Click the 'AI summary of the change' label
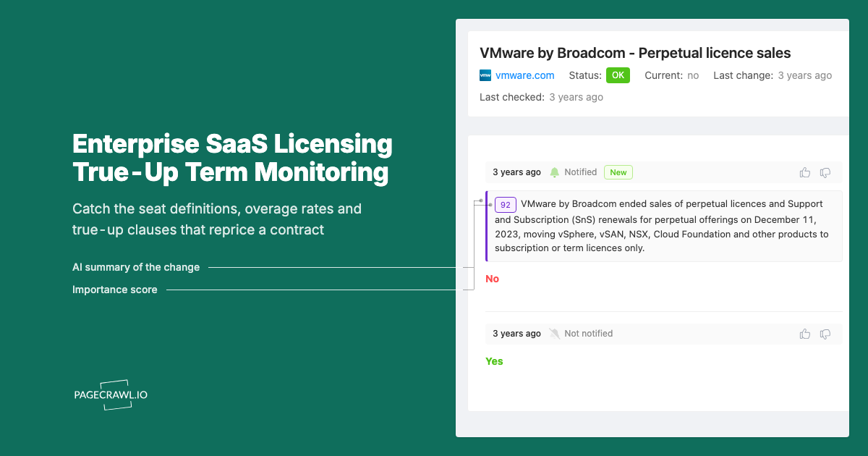868x456 pixels. pyautogui.click(x=136, y=267)
